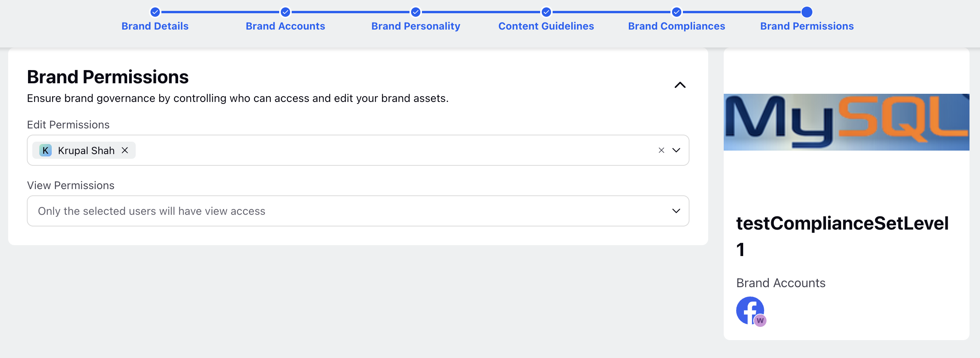This screenshot has height=358, width=980.
Task: Click the Krupal Shah name chip
Action: pos(84,150)
